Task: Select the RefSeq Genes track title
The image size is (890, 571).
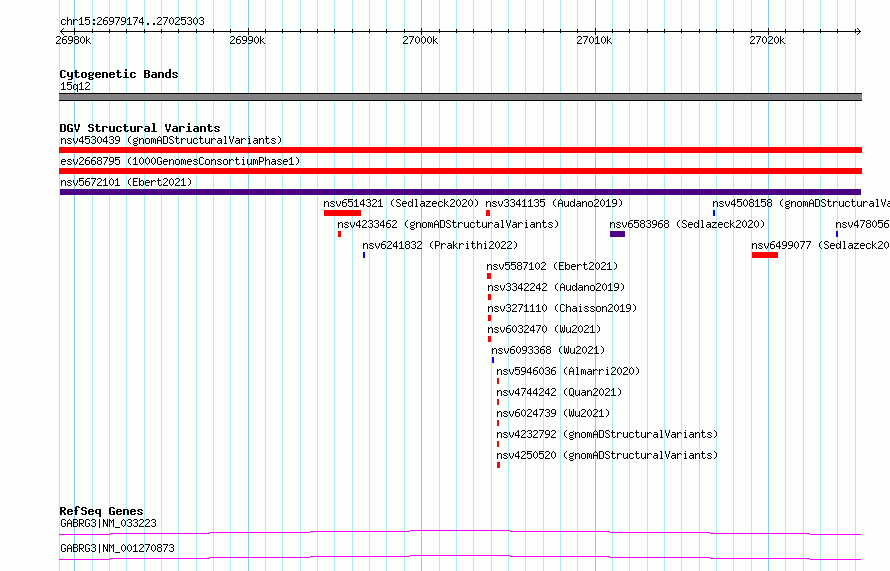Action: point(101,511)
